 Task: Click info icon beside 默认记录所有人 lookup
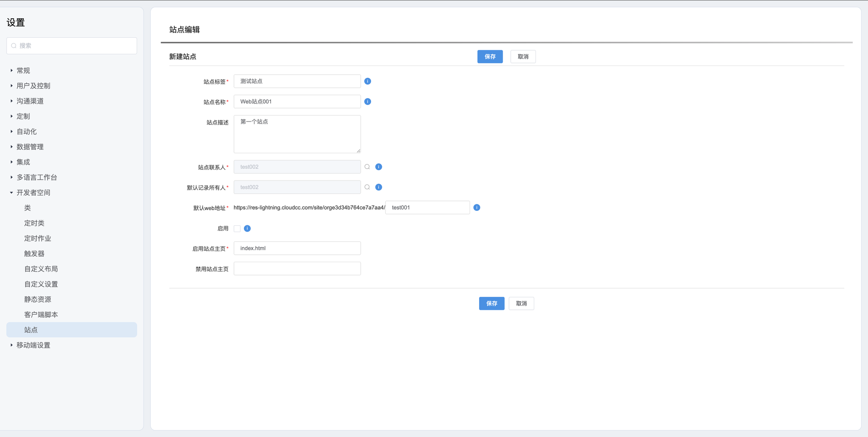point(378,187)
